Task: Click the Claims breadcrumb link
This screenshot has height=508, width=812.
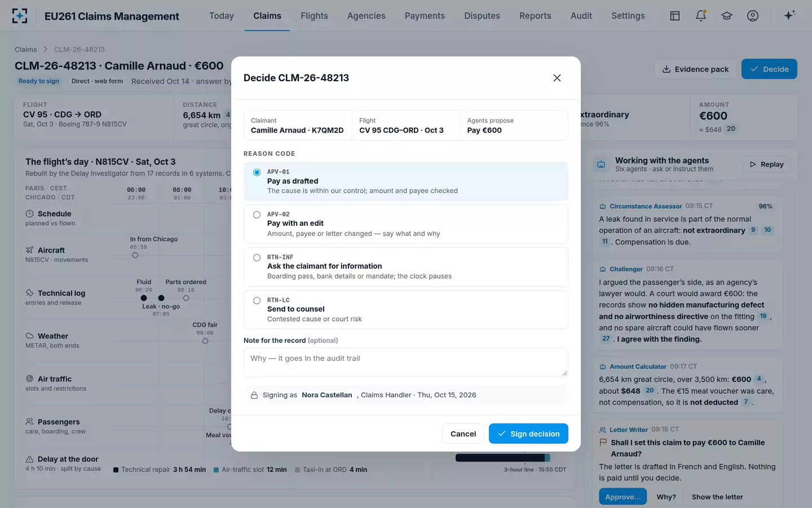Action: pos(26,50)
